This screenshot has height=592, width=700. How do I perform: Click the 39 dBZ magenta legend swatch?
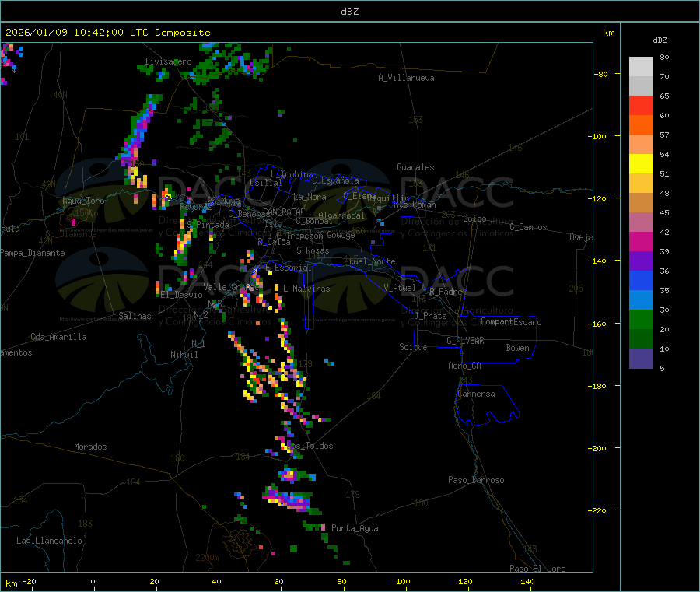pyautogui.click(x=641, y=241)
